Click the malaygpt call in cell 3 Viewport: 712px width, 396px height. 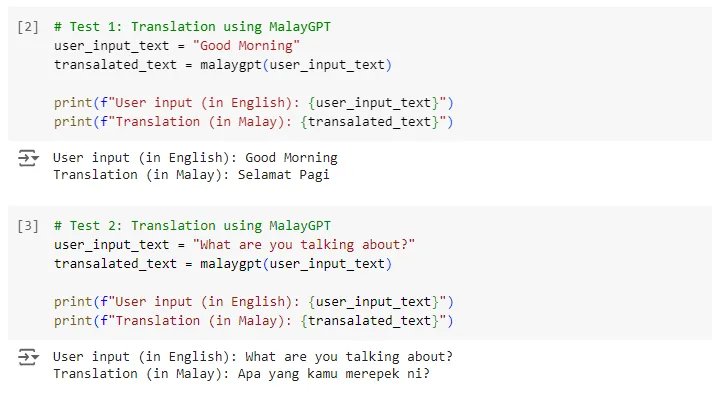click(296, 264)
